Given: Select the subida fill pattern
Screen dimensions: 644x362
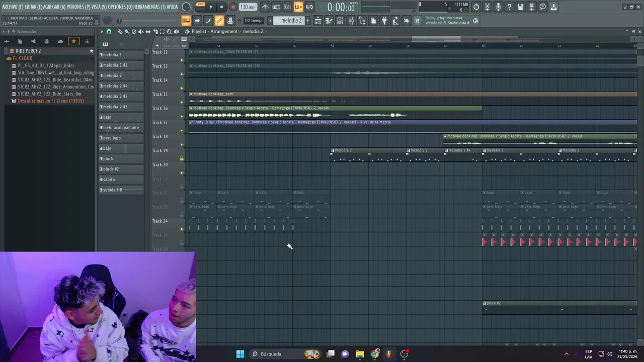Looking at the screenshot, I should [121, 190].
